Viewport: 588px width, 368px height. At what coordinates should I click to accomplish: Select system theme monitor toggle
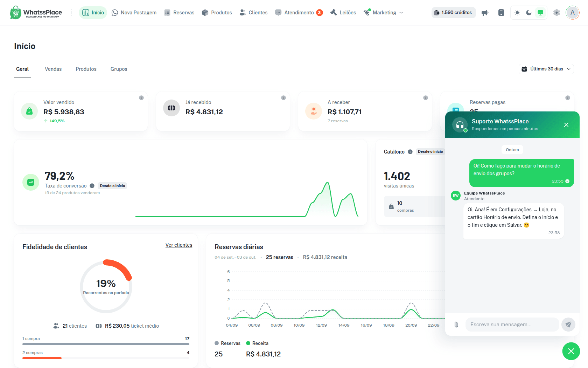[x=540, y=13]
